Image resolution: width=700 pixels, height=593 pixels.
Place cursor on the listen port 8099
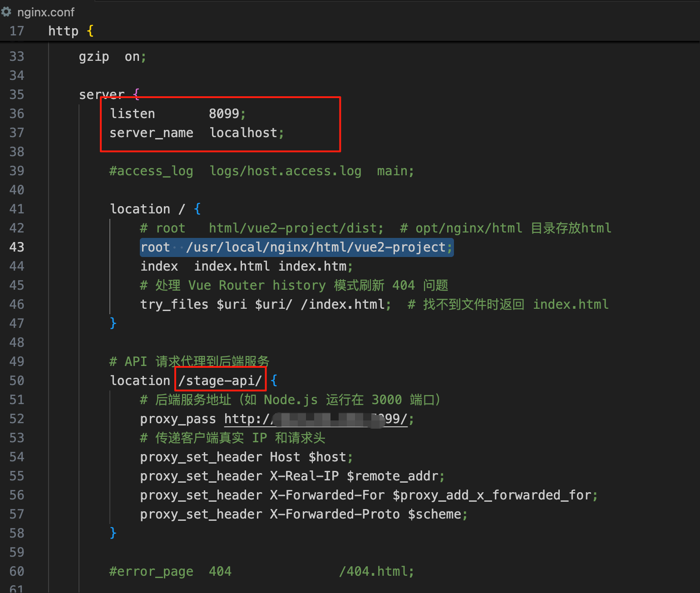[x=224, y=114]
